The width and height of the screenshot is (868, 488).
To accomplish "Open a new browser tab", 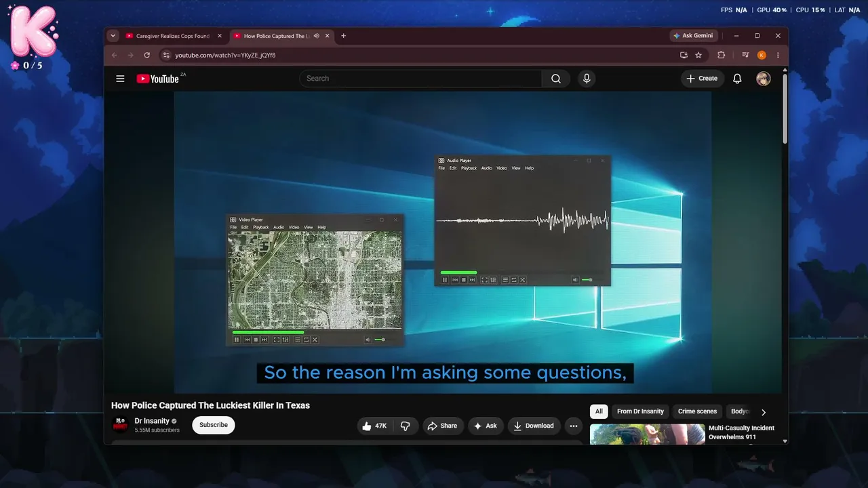I will point(343,36).
